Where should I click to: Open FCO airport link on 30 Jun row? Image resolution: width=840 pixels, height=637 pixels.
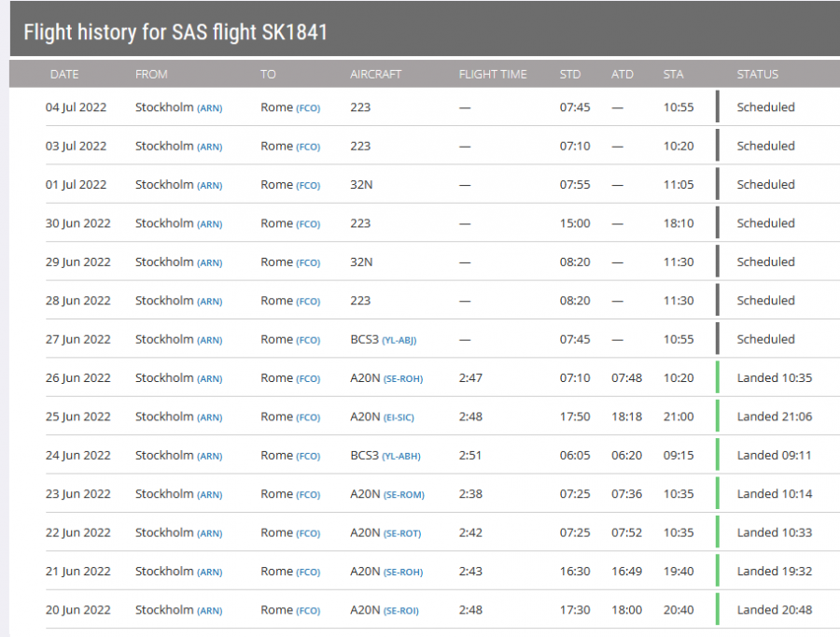[x=308, y=225]
